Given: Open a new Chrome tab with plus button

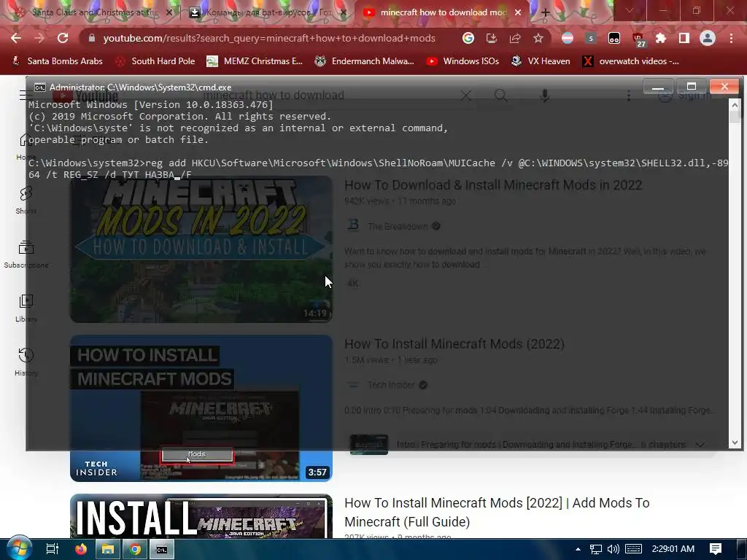Looking at the screenshot, I should pos(546,13).
